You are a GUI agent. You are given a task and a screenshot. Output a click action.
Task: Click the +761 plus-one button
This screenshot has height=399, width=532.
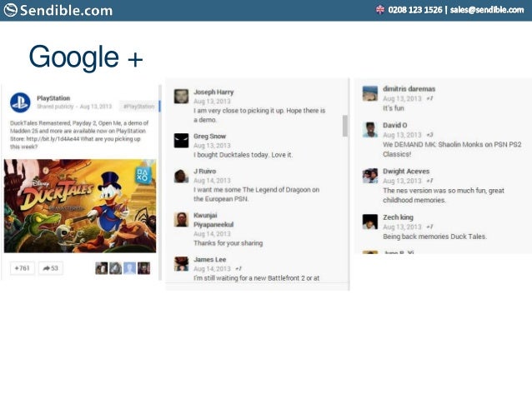pos(22,268)
